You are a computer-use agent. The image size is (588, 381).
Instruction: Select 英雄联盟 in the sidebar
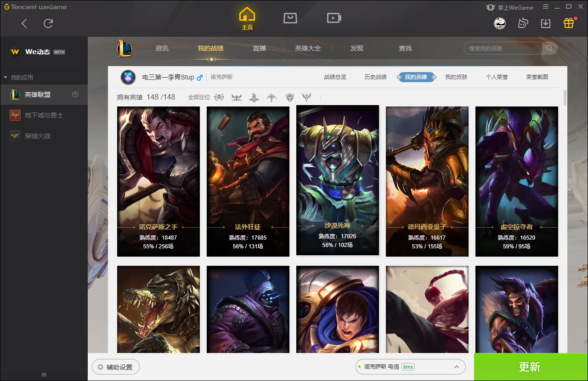tap(44, 95)
